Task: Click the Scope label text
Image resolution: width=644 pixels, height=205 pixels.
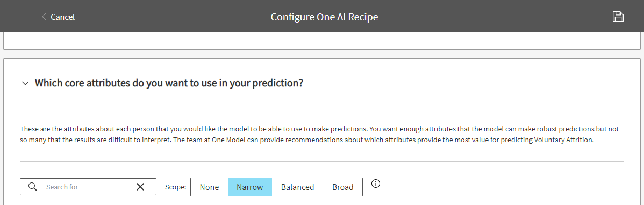Action: (175, 187)
